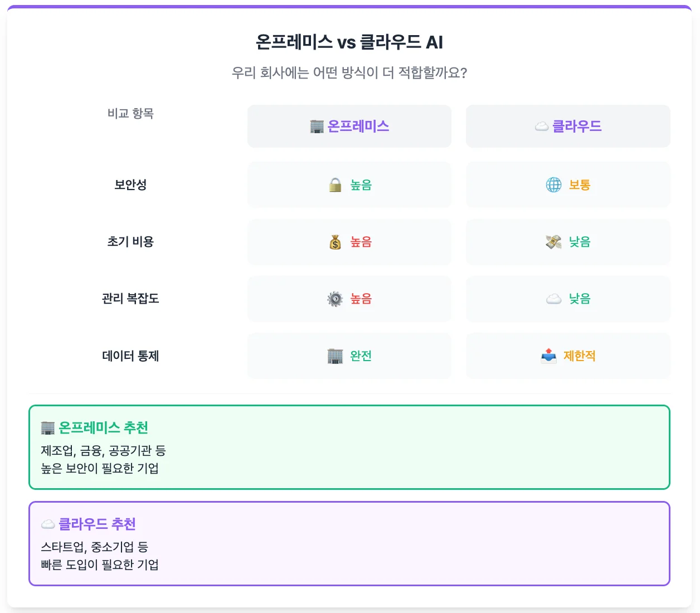Click the building icon in 온프레미스 추천 card
700x613 pixels.
48,428
